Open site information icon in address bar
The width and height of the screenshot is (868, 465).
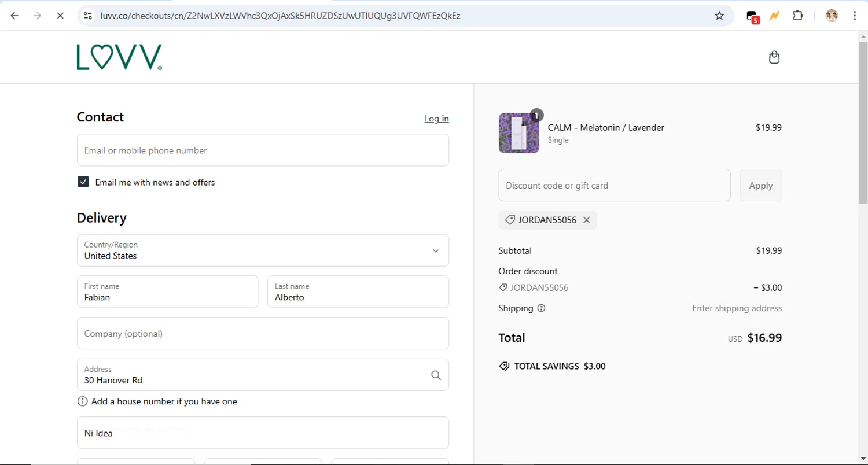coord(88,16)
